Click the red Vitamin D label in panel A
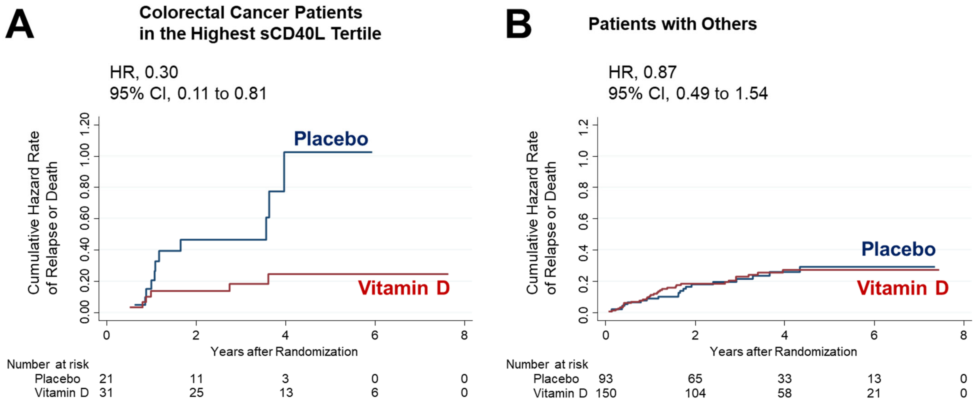 pyautogui.click(x=404, y=288)
